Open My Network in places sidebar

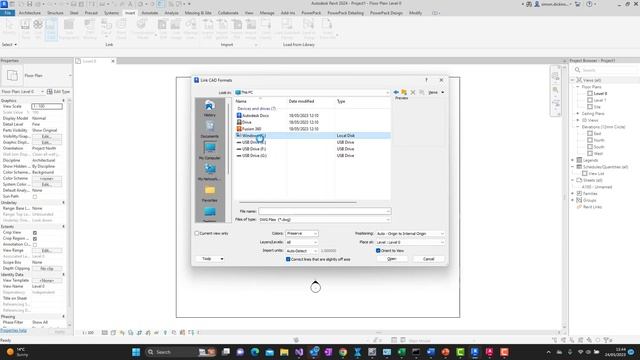[209, 172]
